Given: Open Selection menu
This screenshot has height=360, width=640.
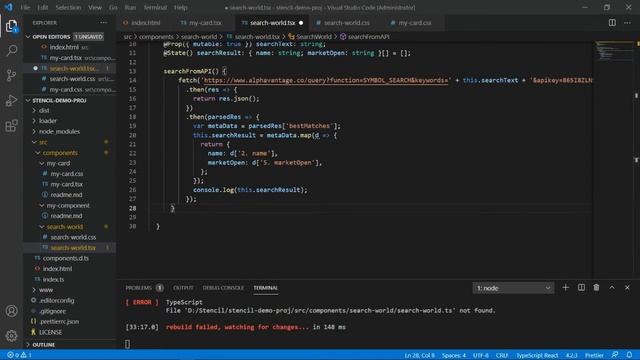Looking at the screenshot, I should coord(68,7).
